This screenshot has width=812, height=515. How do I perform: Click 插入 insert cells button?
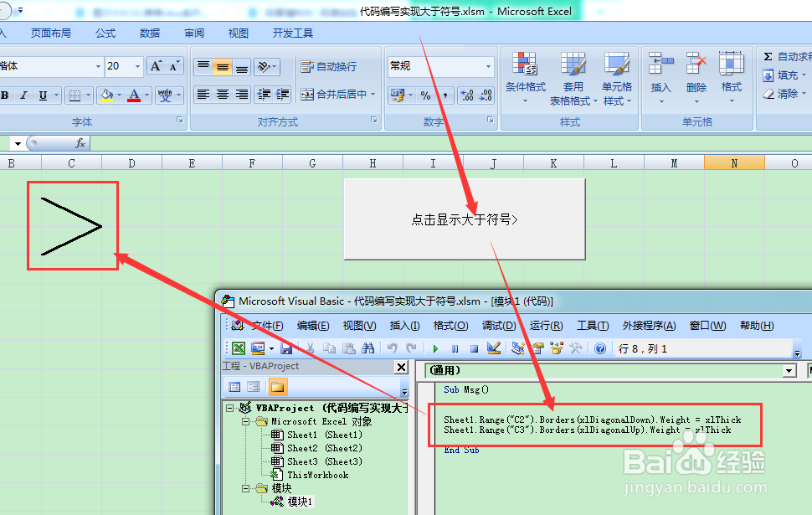click(660, 78)
